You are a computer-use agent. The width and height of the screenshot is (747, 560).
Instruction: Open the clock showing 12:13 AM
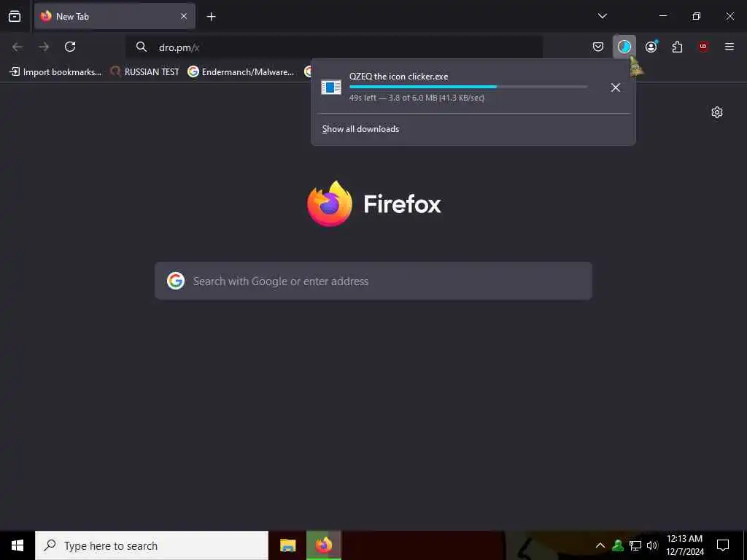(x=684, y=545)
